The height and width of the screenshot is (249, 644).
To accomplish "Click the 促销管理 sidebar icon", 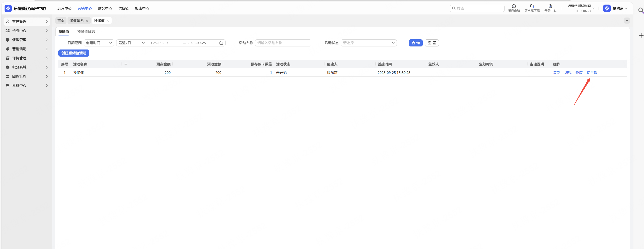I will coord(8,40).
